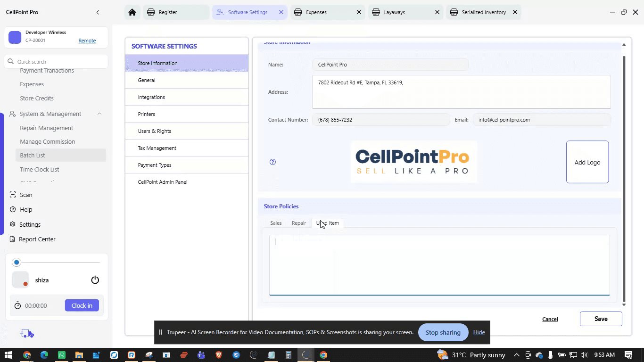Open the Register tab
The image size is (644, 362).
(175, 12)
